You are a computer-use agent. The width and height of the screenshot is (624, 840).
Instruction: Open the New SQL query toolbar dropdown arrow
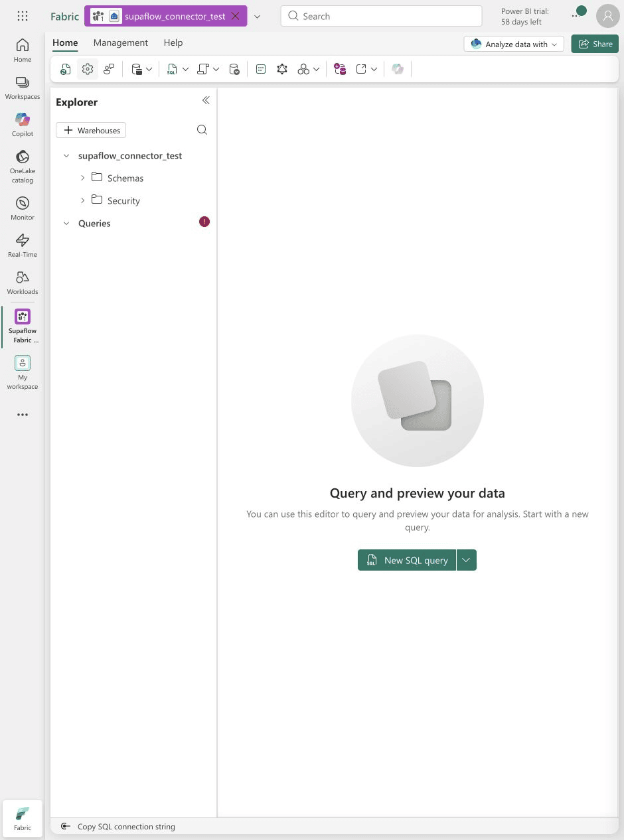click(x=185, y=69)
